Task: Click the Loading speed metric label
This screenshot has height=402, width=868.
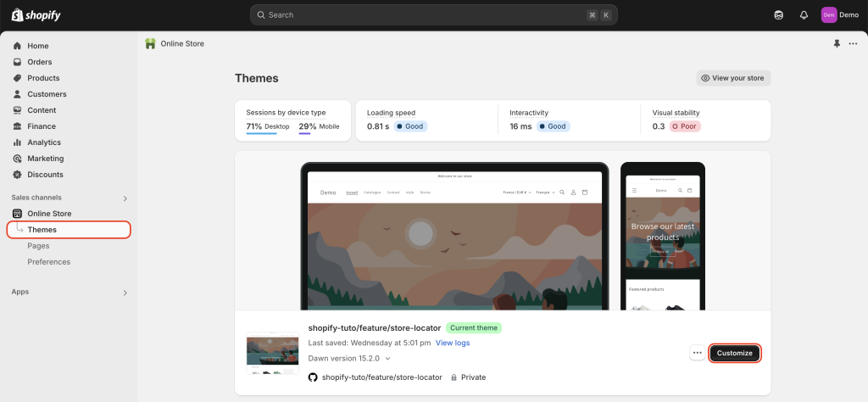Action: coord(391,113)
